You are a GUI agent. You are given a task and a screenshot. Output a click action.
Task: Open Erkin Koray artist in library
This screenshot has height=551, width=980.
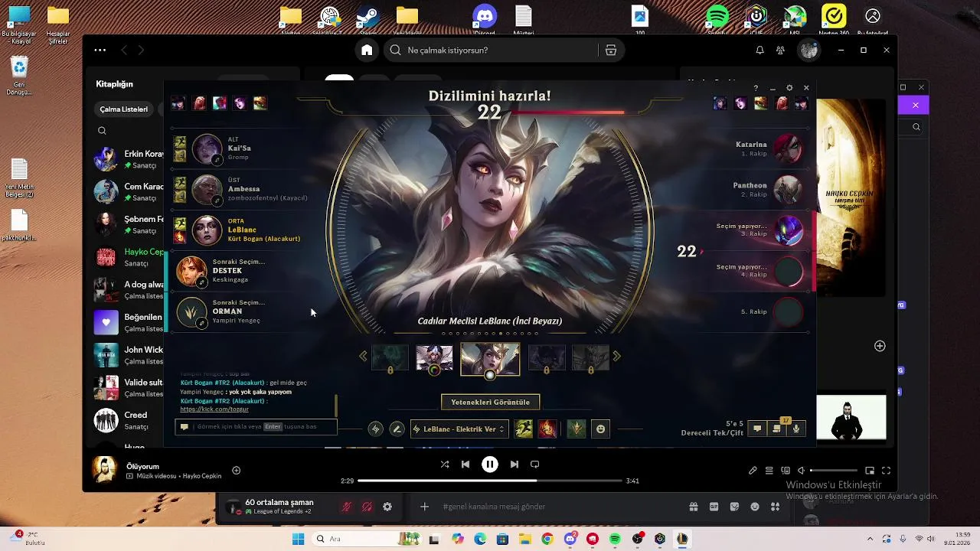pos(129,159)
